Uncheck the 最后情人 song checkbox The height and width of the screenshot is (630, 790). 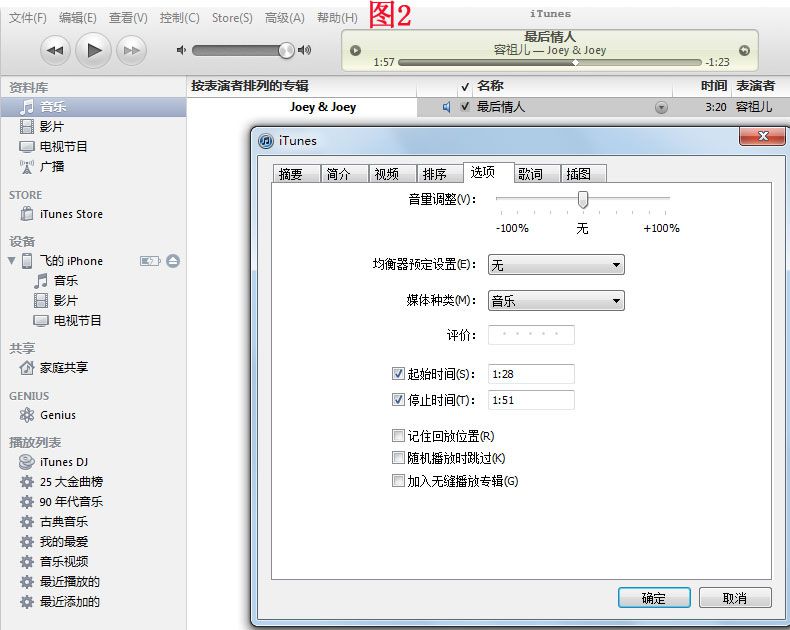[x=465, y=106]
